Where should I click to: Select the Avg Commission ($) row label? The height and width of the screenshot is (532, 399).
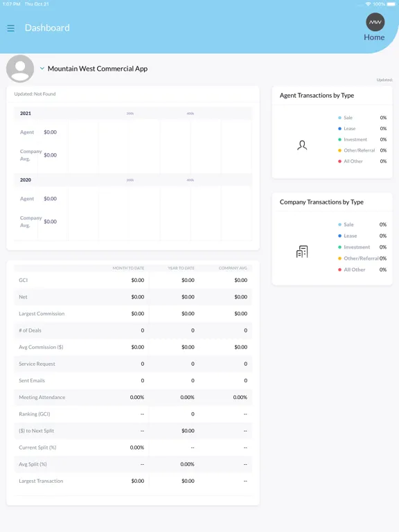pos(41,347)
